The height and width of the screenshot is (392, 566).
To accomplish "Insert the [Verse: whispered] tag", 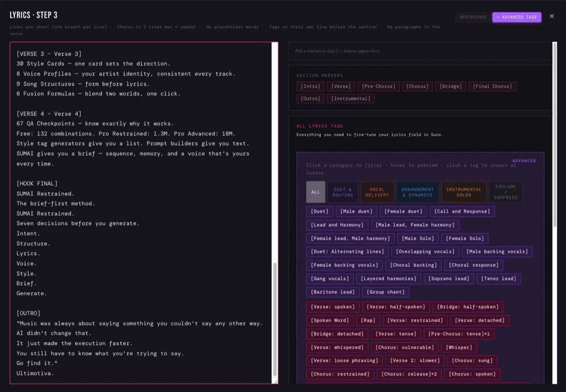I will [x=337, y=347].
